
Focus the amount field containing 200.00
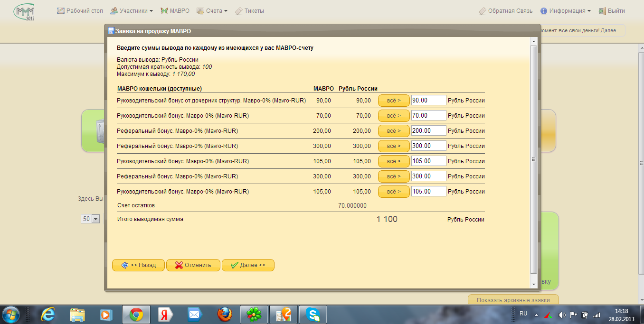click(x=428, y=131)
